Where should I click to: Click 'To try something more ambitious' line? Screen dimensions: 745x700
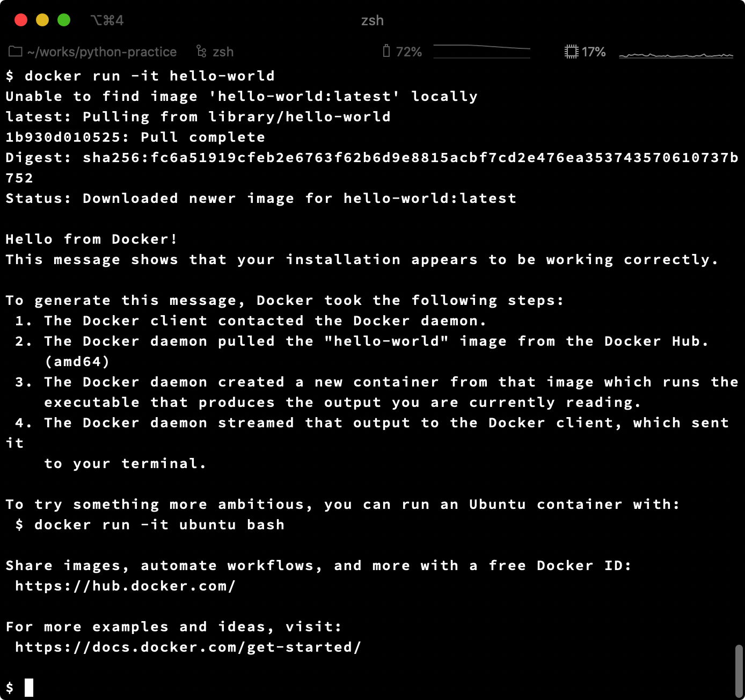(343, 504)
